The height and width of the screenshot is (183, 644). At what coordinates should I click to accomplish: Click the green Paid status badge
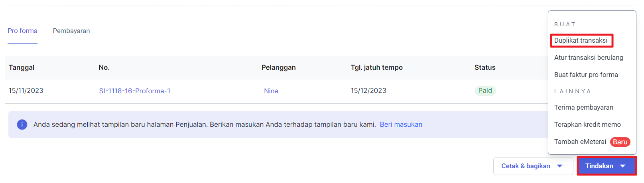click(485, 91)
